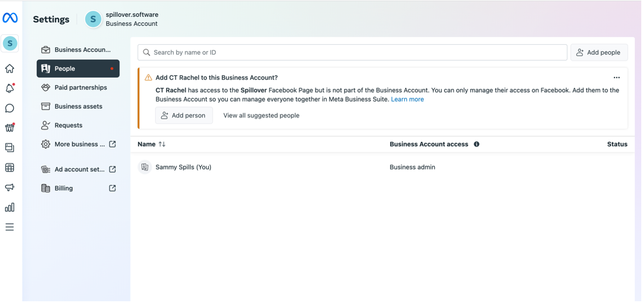Click spillover.software account name in header
This screenshot has width=644, height=304.
[x=132, y=15]
